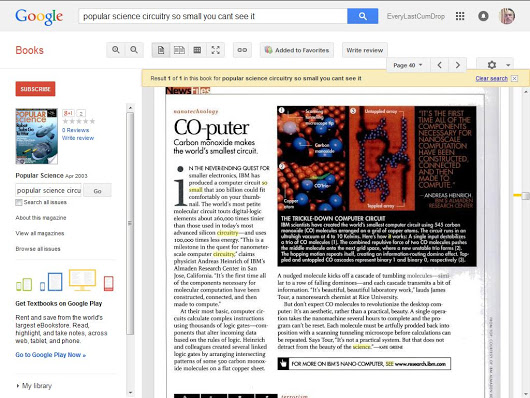This screenshot has width=530, height=398.
Task: Click the zoom out magnifier icon
Action: point(134,50)
